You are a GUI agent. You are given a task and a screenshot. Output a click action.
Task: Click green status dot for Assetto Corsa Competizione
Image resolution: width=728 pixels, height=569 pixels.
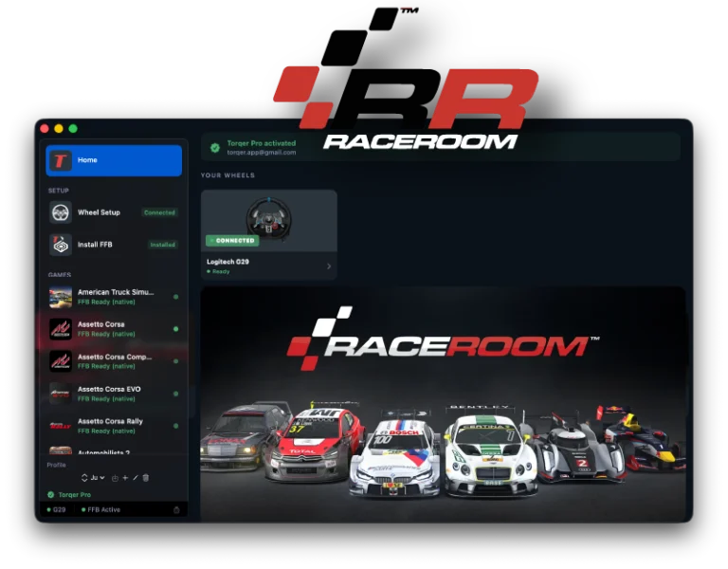(x=176, y=361)
